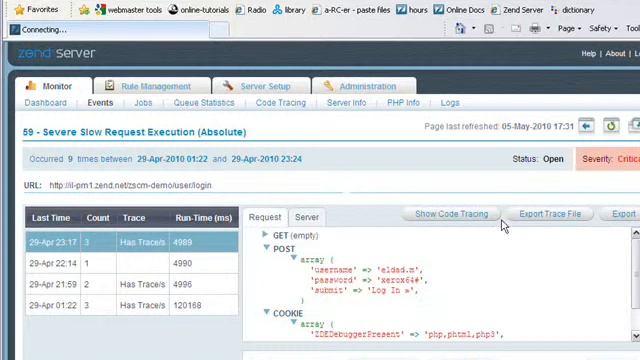This screenshot has height=360, width=640.
Task: Expand the GET (empty) node
Action: (x=265, y=235)
